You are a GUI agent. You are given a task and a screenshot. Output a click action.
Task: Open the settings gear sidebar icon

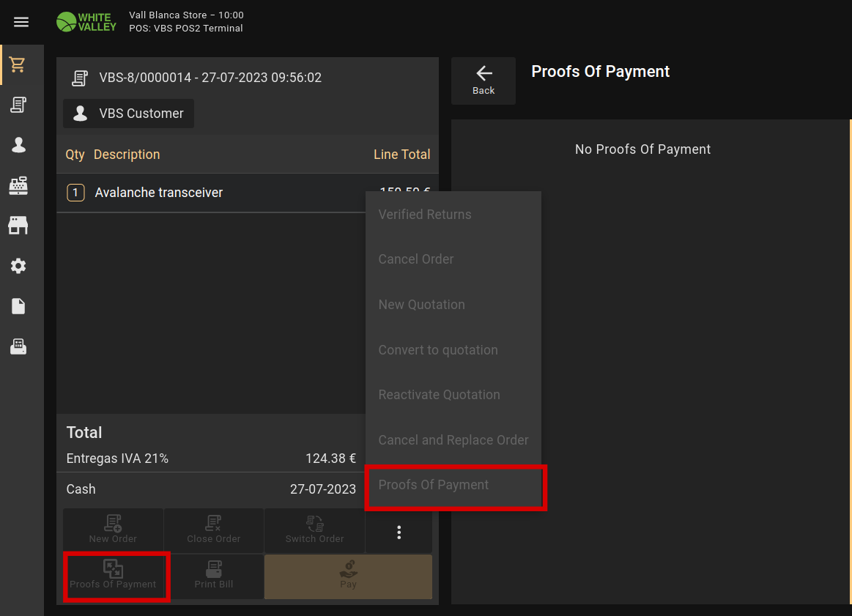18,266
